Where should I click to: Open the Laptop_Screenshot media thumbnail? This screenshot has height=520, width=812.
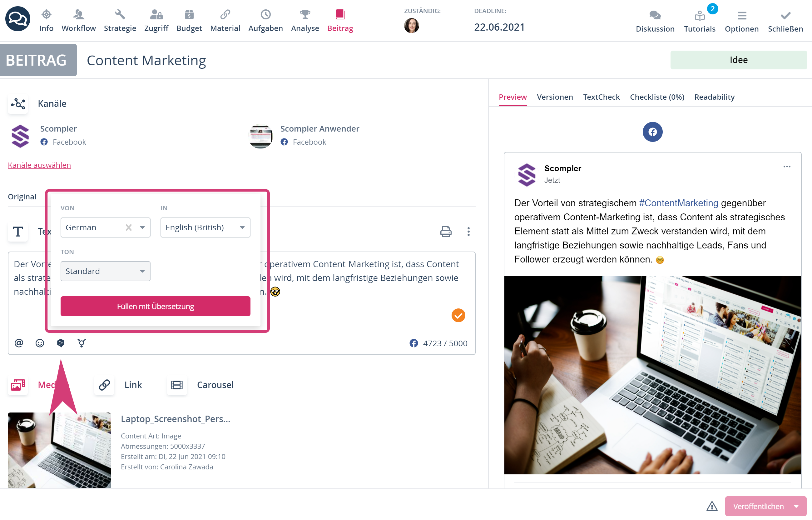[x=59, y=450]
